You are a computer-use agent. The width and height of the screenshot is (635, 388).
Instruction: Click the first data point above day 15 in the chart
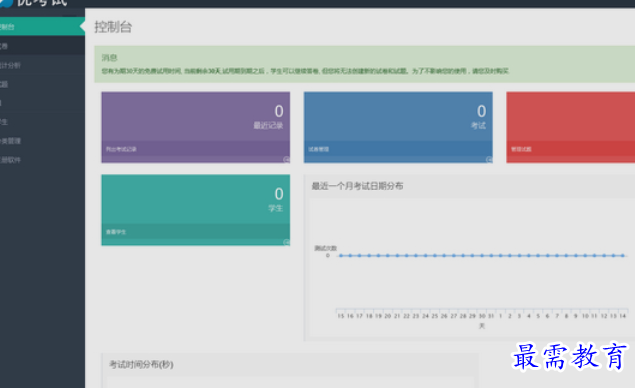coord(341,256)
